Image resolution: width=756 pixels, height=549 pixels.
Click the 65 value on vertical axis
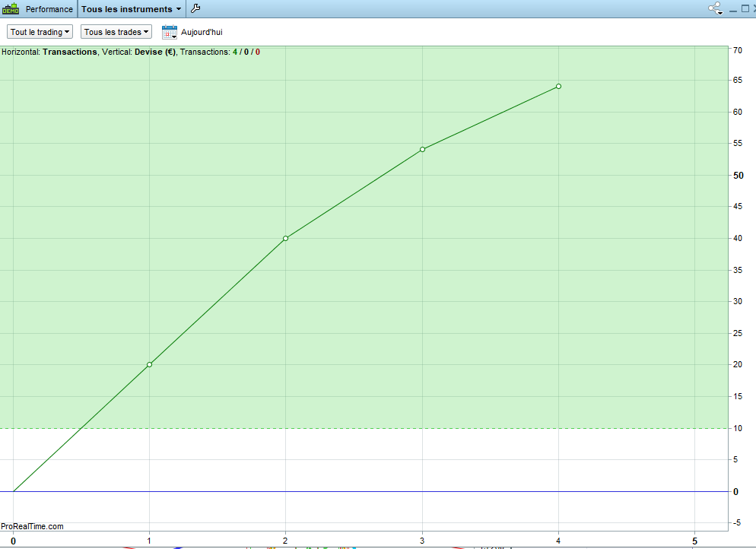pos(738,80)
